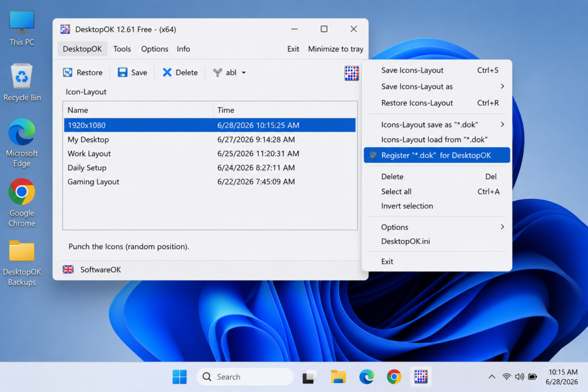The width and height of the screenshot is (588, 392).
Task: Select the Google Chrome desktop icon
Action: click(22, 192)
